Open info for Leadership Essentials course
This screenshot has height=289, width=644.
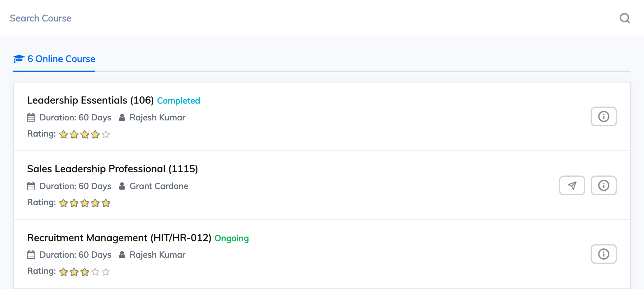point(603,116)
